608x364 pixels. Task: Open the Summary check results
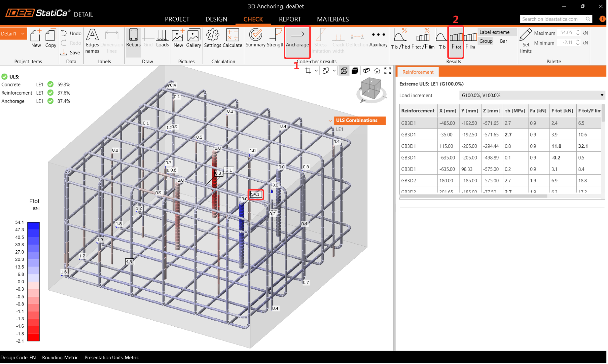pyautogui.click(x=255, y=38)
